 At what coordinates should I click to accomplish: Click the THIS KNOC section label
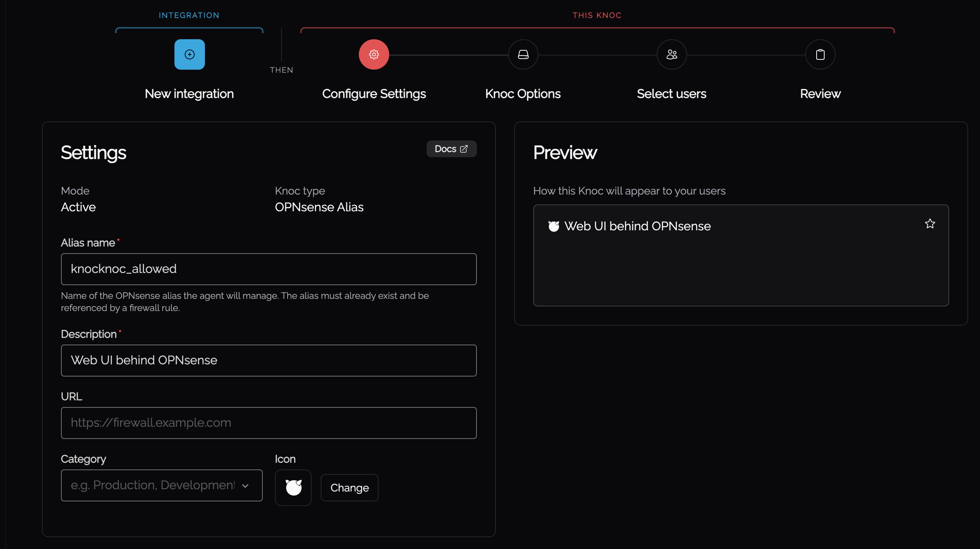[597, 15]
